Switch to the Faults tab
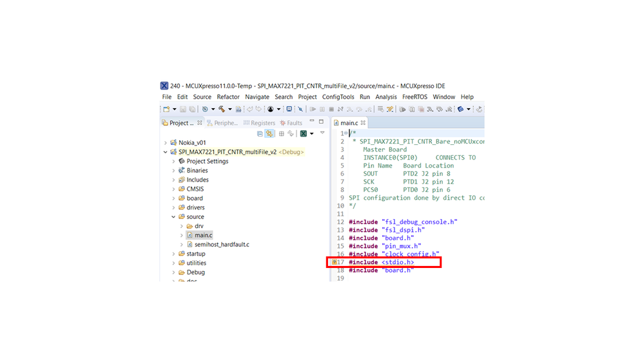Image resolution: width=644 pixels, height=362 pixels. coord(291,123)
